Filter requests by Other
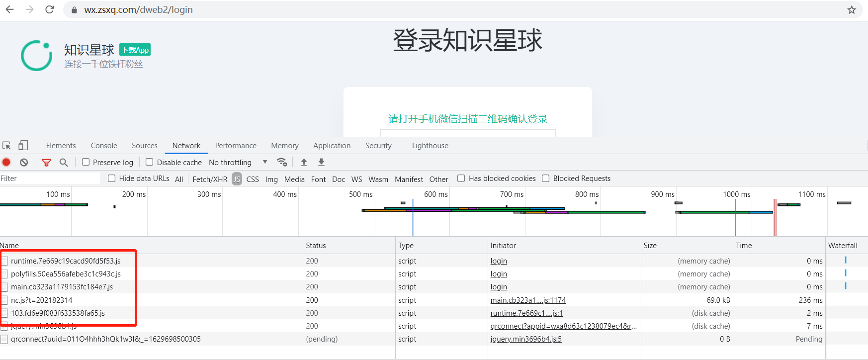Image resolution: width=868 pixels, height=360 pixels. point(438,180)
